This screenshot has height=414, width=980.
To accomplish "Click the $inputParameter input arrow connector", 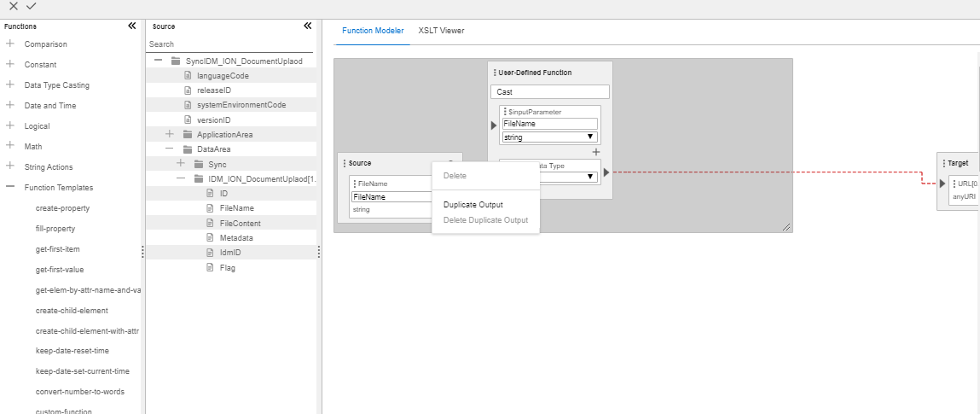I will tap(494, 125).
